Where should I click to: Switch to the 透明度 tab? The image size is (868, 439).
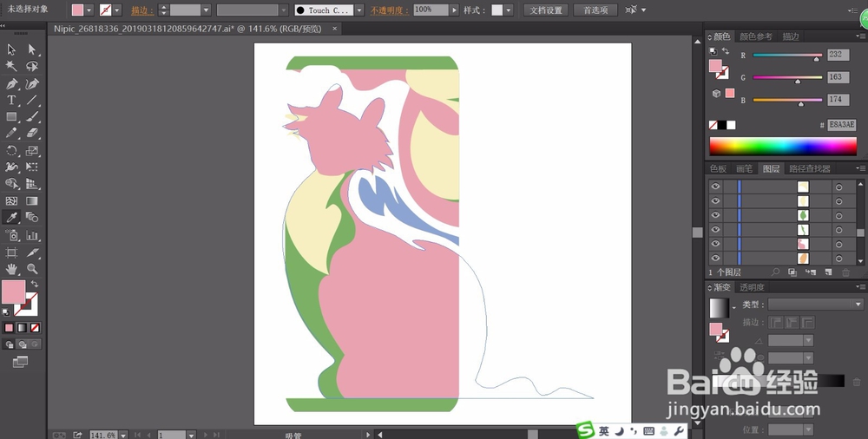pyautogui.click(x=753, y=287)
